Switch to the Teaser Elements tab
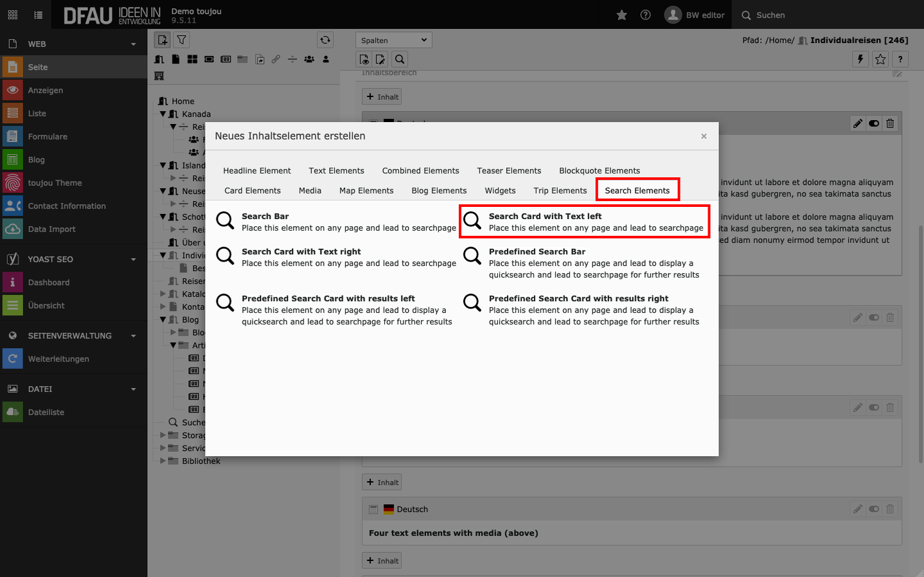Image resolution: width=924 pixels, height=577 pixels. point(509,171)
